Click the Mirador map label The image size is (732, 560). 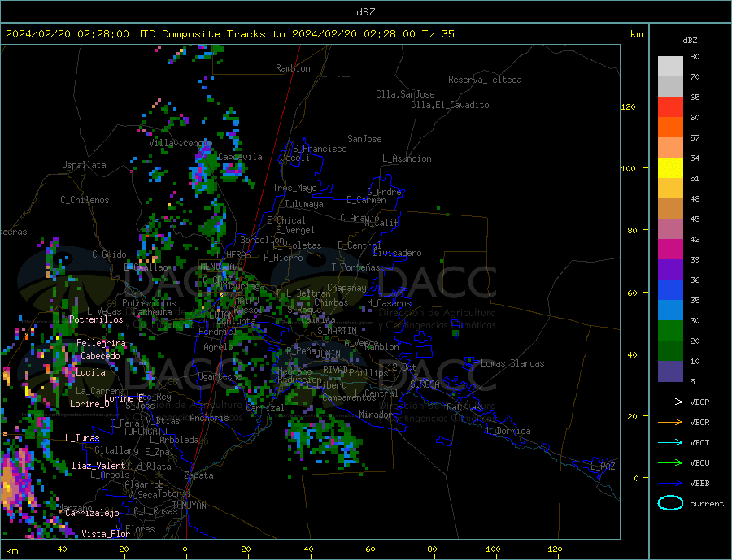(377, 415)
